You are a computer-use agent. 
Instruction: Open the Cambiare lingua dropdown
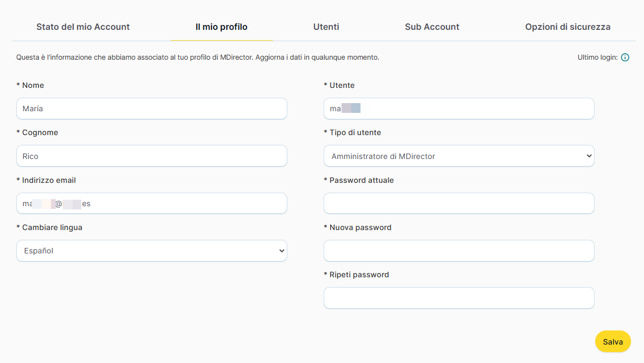click(151, 251)
